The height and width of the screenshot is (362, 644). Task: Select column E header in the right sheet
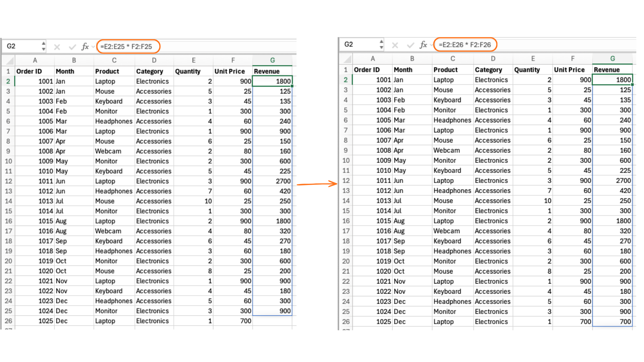tap(533, 59)
